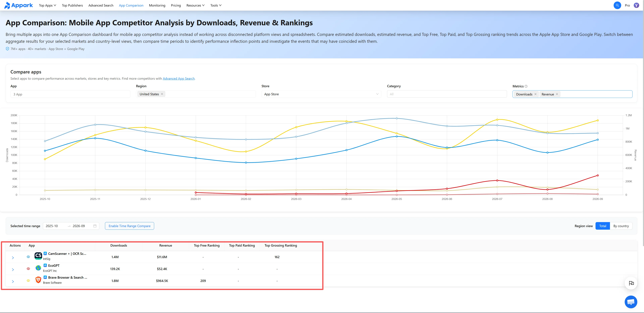Open the Tools menu
644x313 pixels.
click(x=216, y=5)
